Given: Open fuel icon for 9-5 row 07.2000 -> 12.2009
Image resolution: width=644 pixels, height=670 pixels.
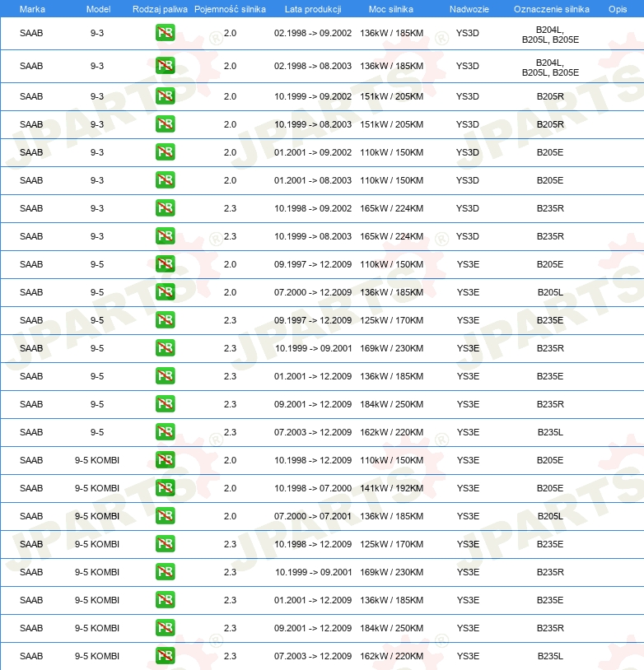Looking at the screenshot, I should click(x=165, y=292).
